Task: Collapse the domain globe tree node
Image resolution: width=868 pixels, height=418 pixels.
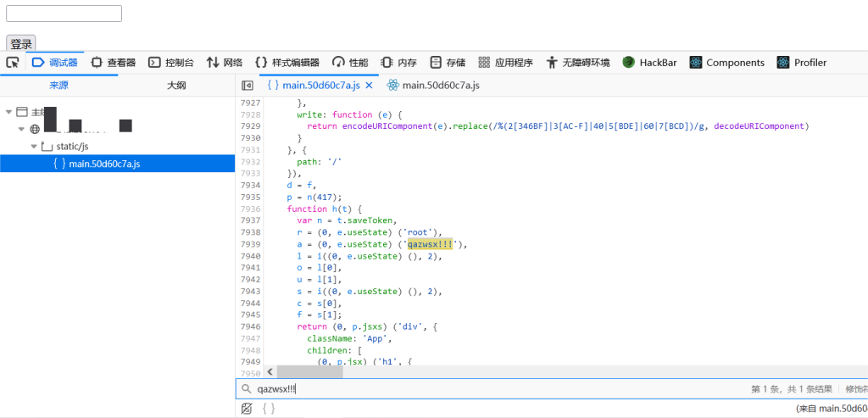Action: coord(22,129)
